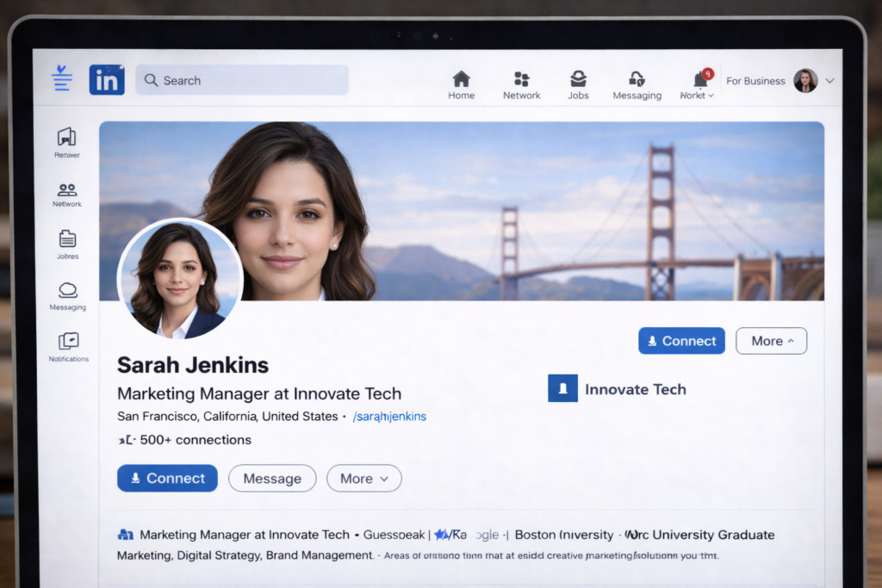This screenshot has height=588, width=882.
Task: Click the notifications bell with red badge
Action: coord(700,79)
